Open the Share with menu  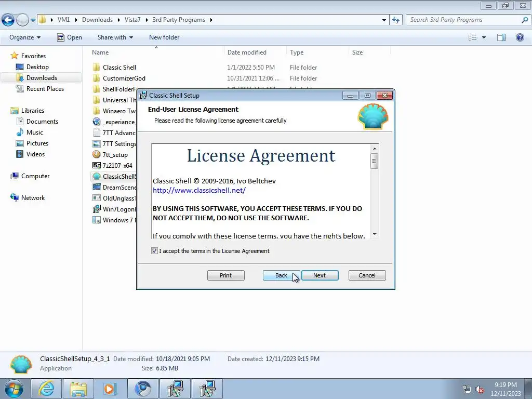pyautogui.click(x=115, y=37)
